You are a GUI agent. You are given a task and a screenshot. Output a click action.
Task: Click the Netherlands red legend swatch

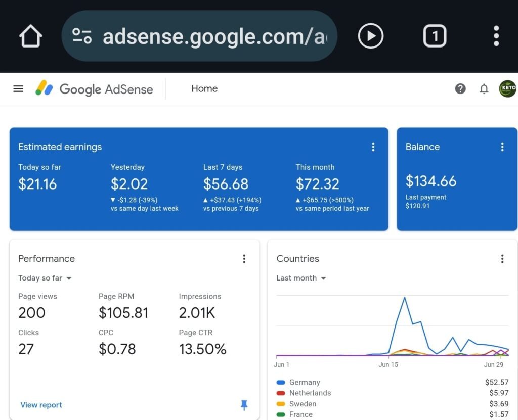[x=281, y=393]
